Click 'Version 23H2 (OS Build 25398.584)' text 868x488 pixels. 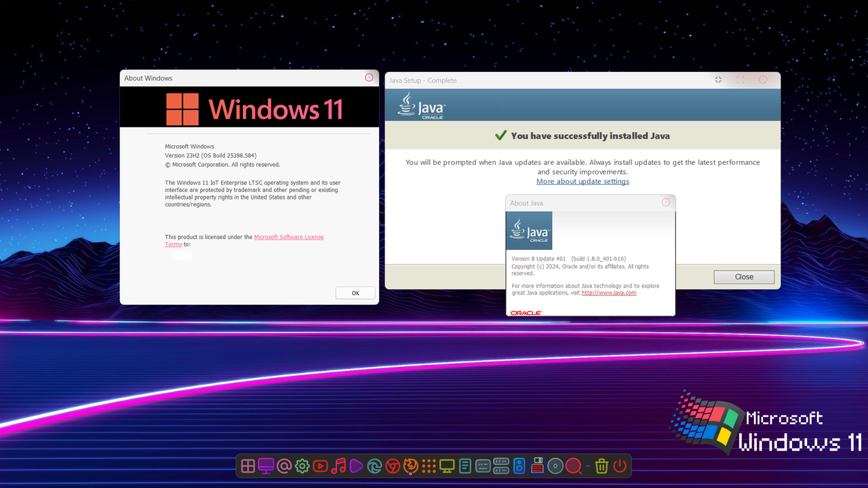click(211, 155)
